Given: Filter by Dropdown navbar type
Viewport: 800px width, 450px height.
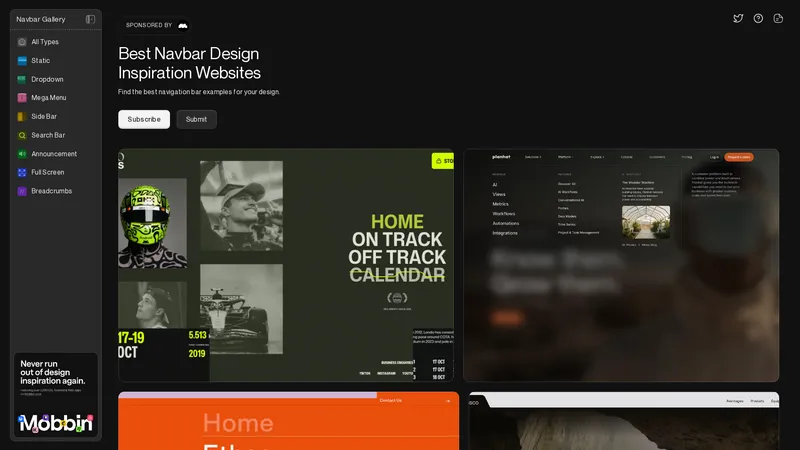Looking at the screenshot, I should (x=46, y=79).
